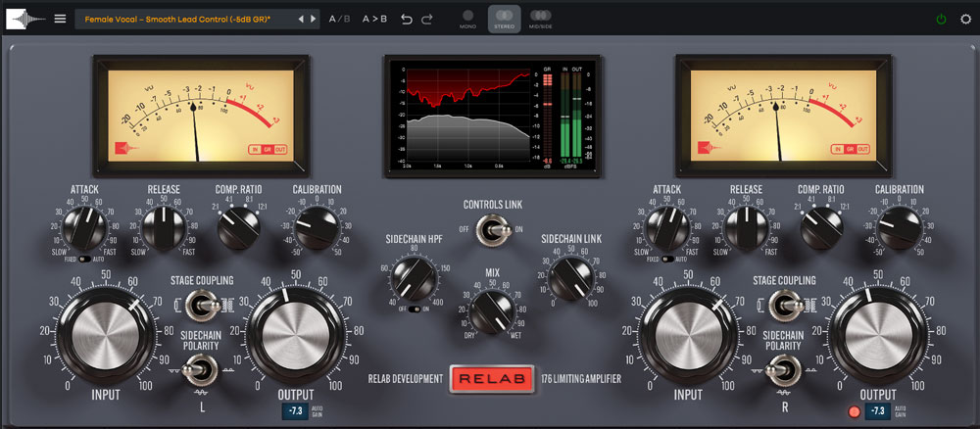Toggle right channel Auto Gain red indicator
This screenshot has width=980, height=429.
(x=855, y=411)
